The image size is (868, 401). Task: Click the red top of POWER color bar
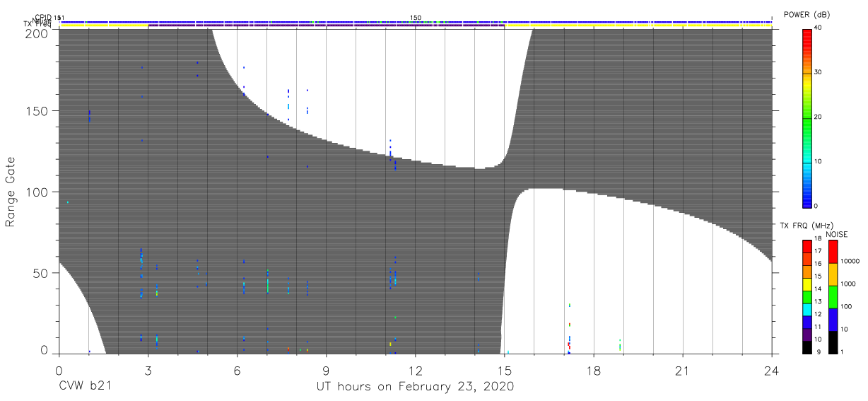point(807,35)
